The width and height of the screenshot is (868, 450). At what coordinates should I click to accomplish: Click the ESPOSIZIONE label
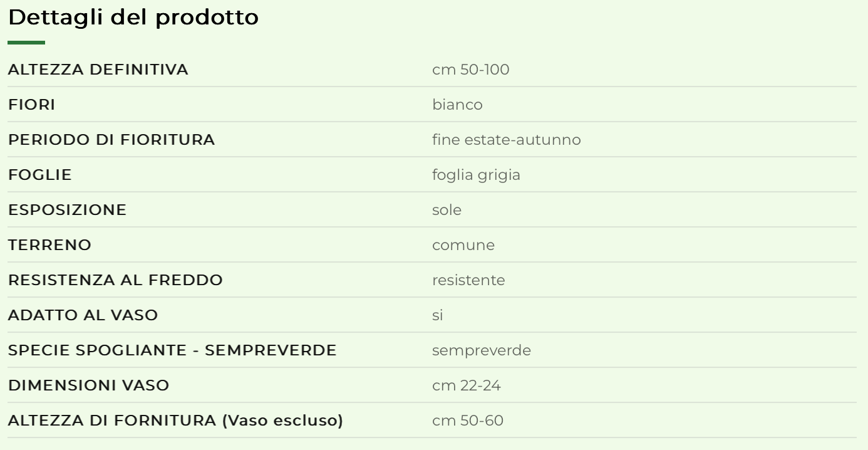point(67,210)
